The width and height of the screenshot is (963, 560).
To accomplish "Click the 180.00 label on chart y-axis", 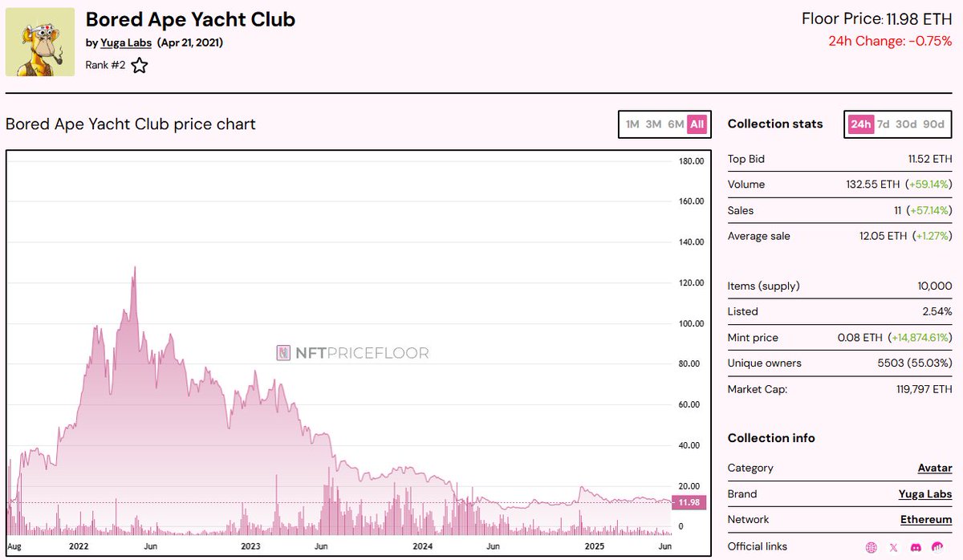I will pos(691,161).
